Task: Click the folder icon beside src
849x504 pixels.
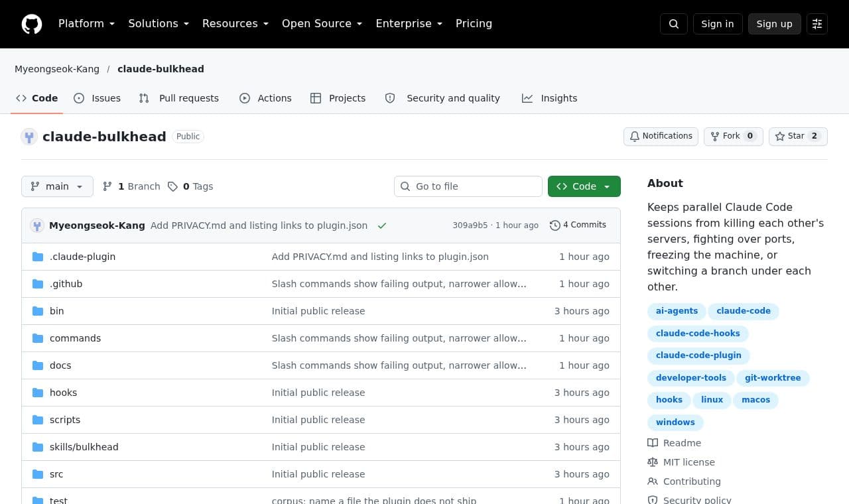Action: tap(38, 474)
